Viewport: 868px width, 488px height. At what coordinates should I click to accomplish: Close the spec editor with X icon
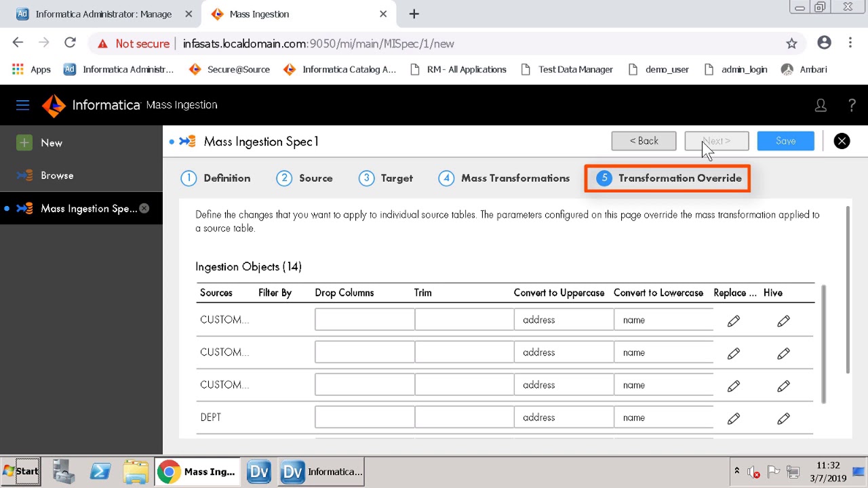(x=842, y=141)
